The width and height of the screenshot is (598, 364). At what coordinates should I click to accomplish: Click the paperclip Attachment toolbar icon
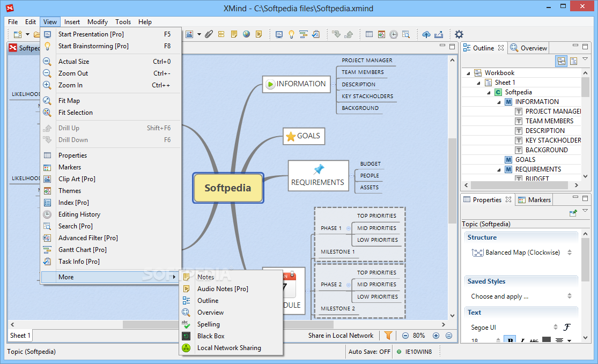point(209,34)
